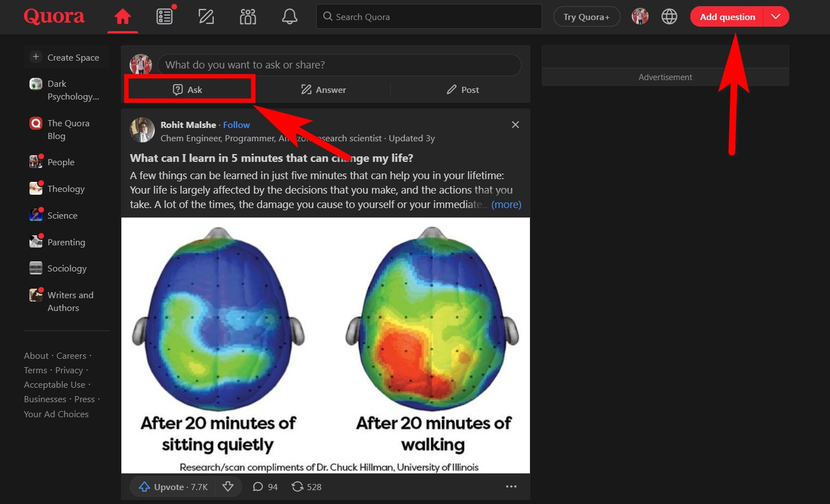Open the notifications bell
The width and height of the screenshot is (830, 504).
coord(289,17)
